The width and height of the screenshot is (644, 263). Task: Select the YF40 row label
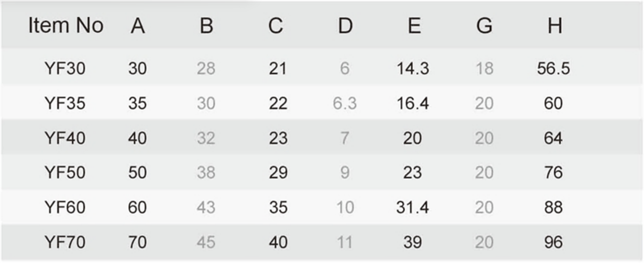pyautogui.click(x=65, y=138)
